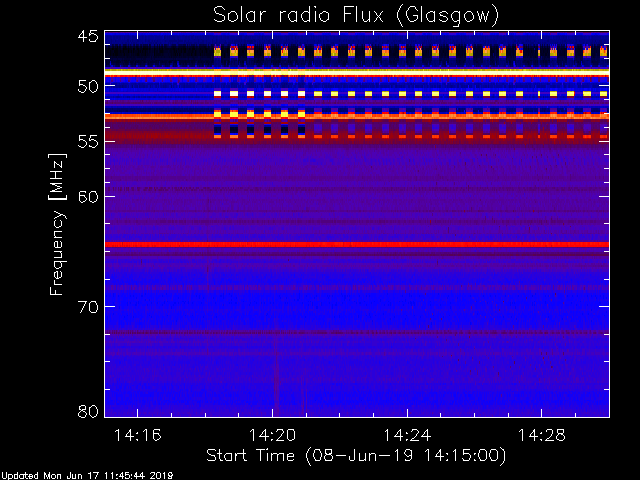Click the 50 MHz axis tick label
This screenshot has height=480, width=640.
pyautogui.click(x=88, y=87)
